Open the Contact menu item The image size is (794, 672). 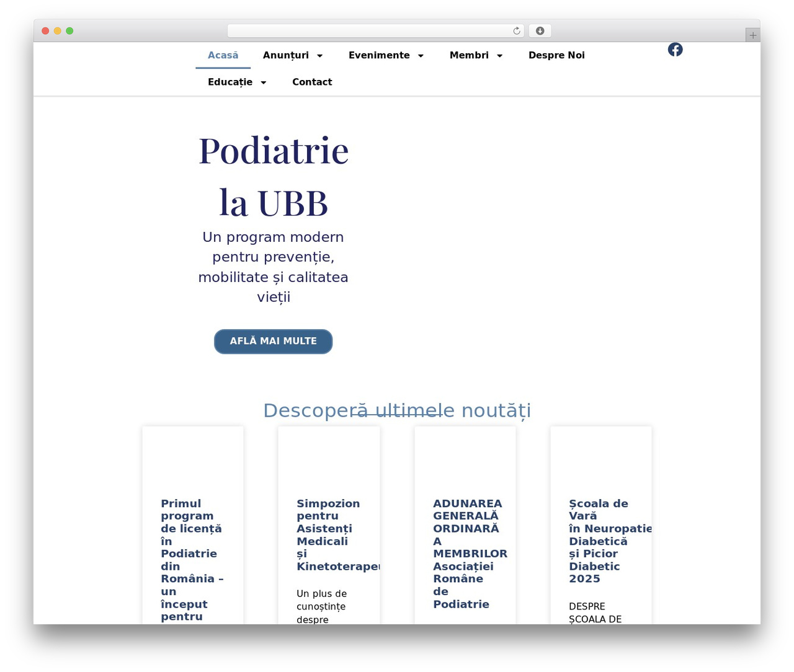[312, 82]
